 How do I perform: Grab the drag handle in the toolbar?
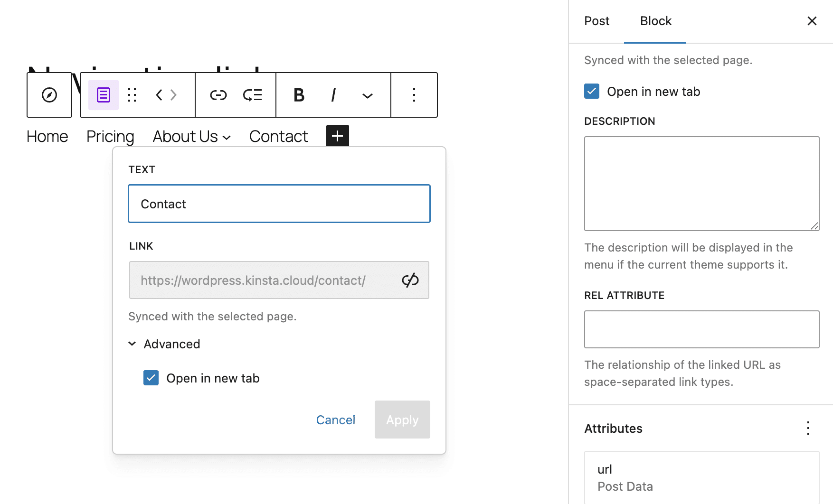[132, 95]
